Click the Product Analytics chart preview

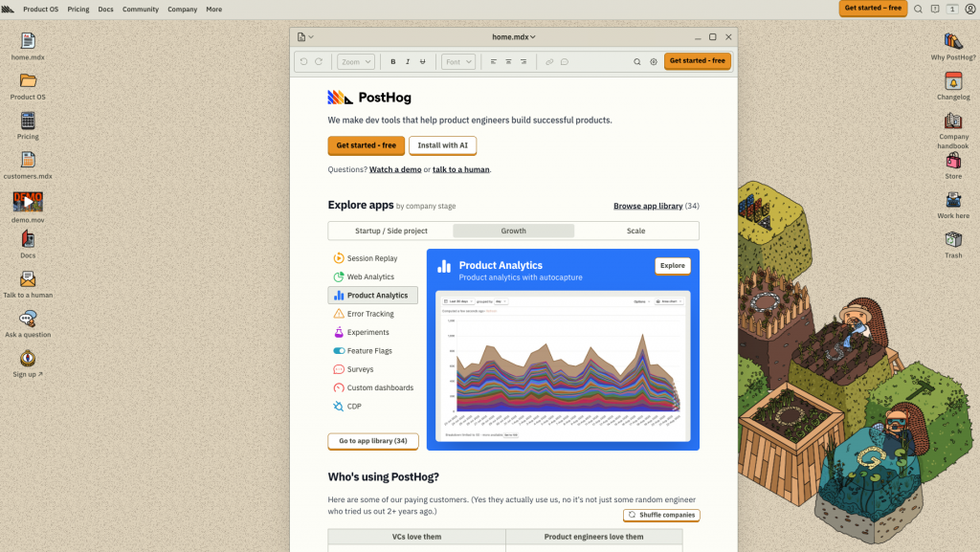[563, 365]
